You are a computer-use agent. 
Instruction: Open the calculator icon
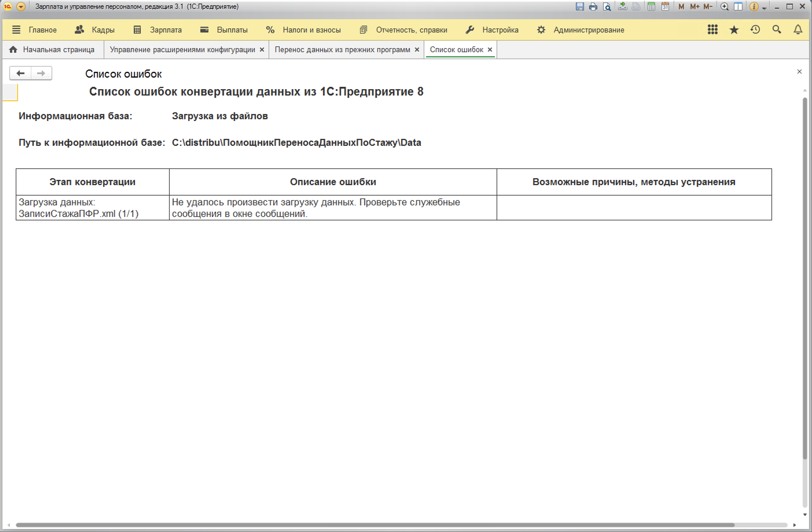coord(651,6)
